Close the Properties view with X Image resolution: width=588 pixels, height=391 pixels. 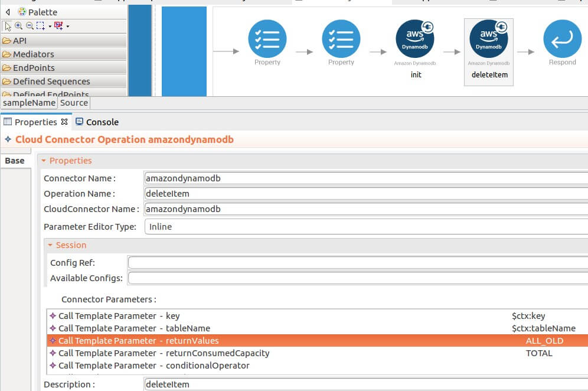pyautogui.click(x=64, y=122)
